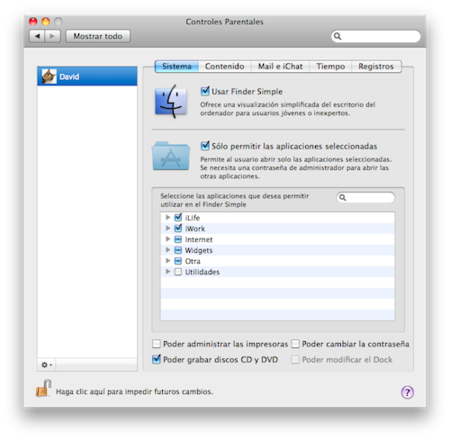Uncheck Usar Finder Simple
The height and width of the screenshot is (440, 450).
(x=205, y=91)
